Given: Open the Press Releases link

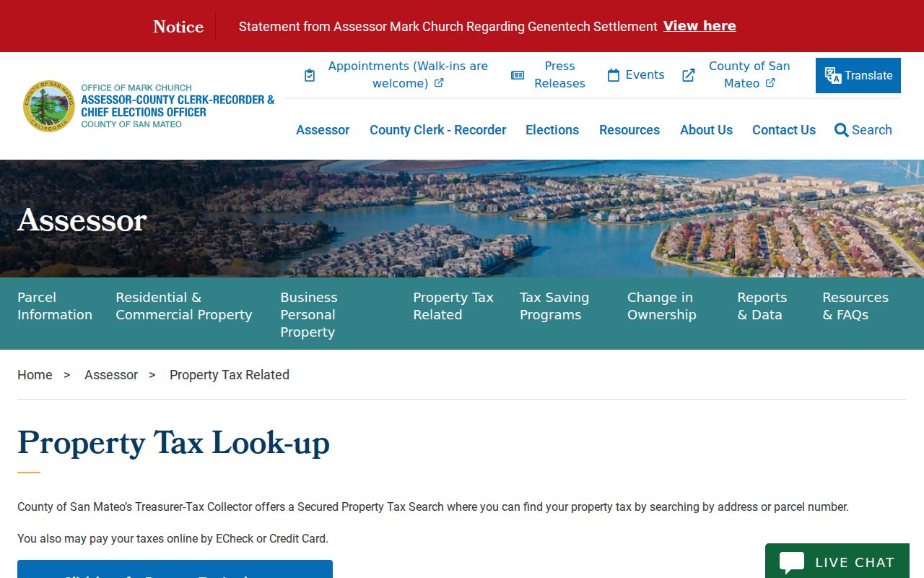Looking at the screenshot, I should [559, 74].
